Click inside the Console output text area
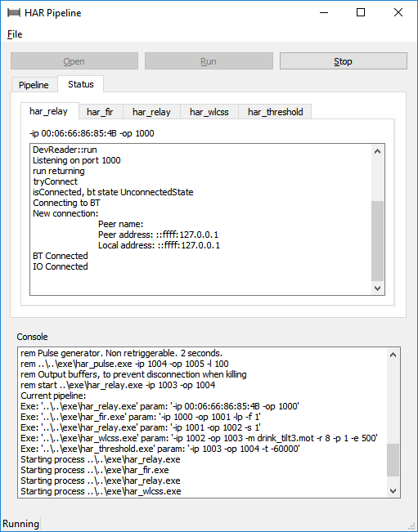This screenshot has width=418, height=532. 202,422
